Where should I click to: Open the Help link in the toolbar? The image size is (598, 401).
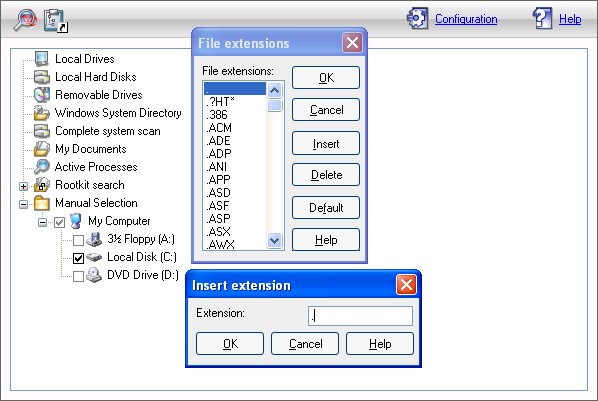pyautogui.click(x=570, y=19)
